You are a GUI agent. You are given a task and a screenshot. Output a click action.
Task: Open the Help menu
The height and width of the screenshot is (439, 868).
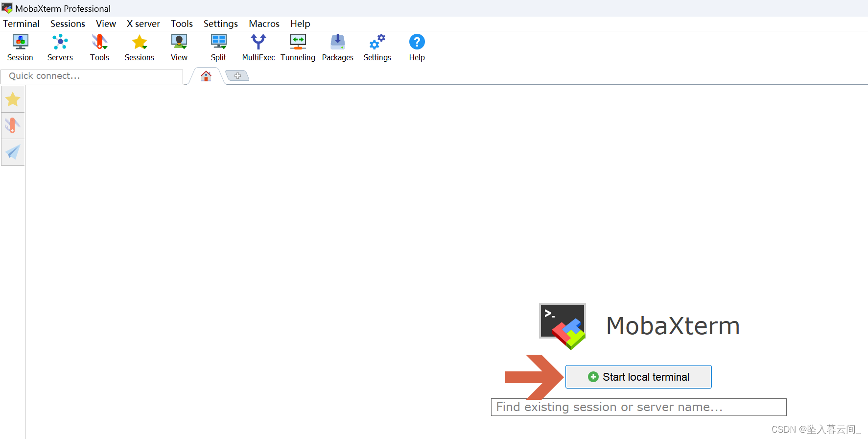pyautogui.click(x=300, y=24)
